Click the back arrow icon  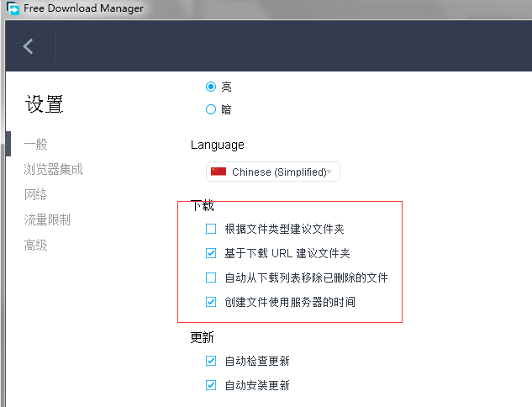(29, 46)
